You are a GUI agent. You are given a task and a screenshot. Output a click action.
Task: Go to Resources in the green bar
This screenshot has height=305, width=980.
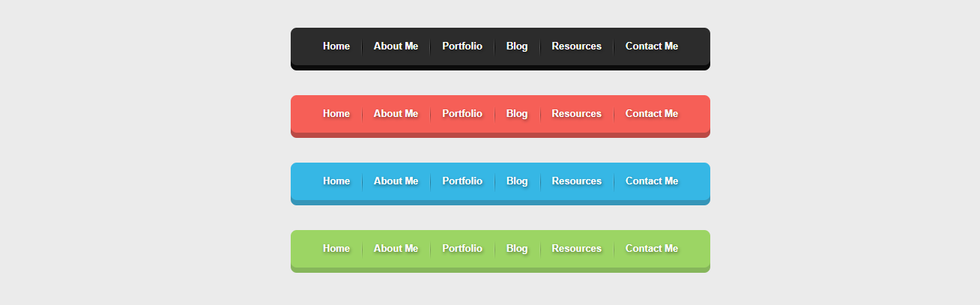577,249
